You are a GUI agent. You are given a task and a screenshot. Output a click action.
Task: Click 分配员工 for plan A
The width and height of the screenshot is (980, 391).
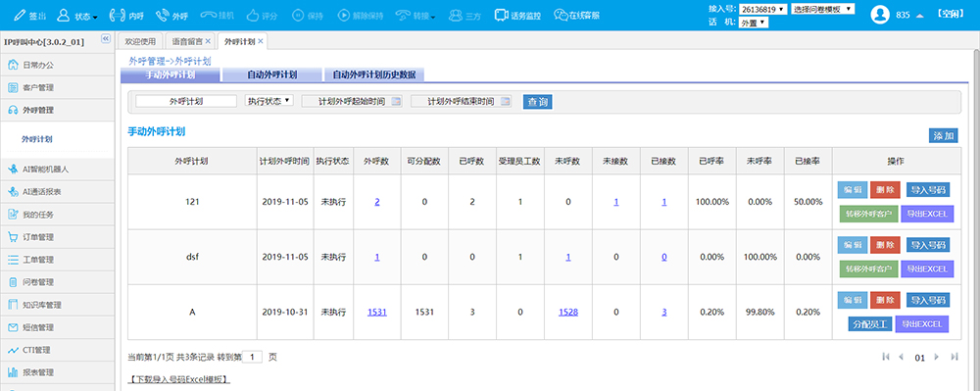pyautogui.click(x=869, y=324)
